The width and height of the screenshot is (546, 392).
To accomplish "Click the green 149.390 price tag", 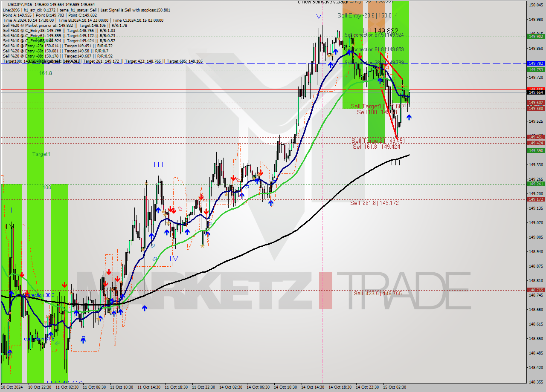I will pyautogui.click(x=536, y=150).
